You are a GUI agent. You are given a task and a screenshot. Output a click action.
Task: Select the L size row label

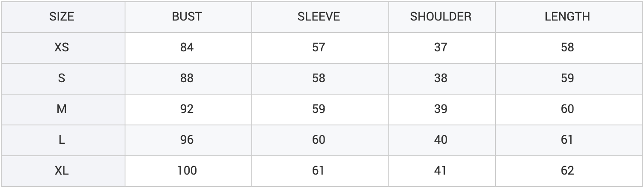(x=62, y=140)
